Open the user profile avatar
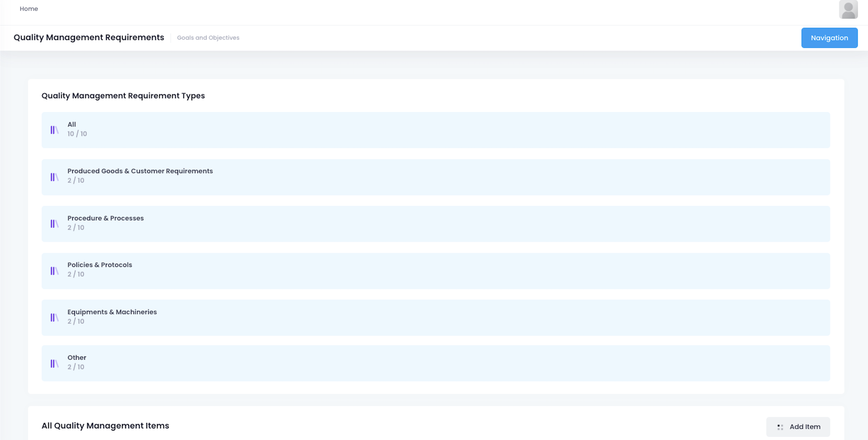 click(848, 10)
